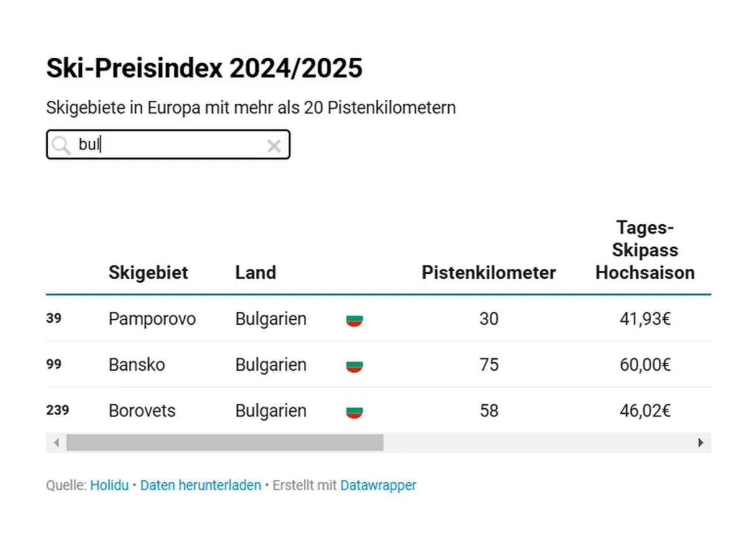Select the Bansko resort name
Image resolution: width=747 pixels, height=560 pixels.
[137, 365]
